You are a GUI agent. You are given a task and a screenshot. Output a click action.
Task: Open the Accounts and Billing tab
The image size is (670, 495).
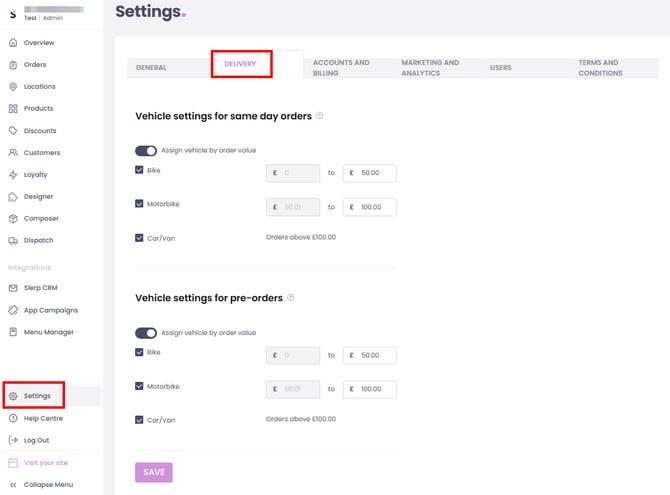point(341,68)
